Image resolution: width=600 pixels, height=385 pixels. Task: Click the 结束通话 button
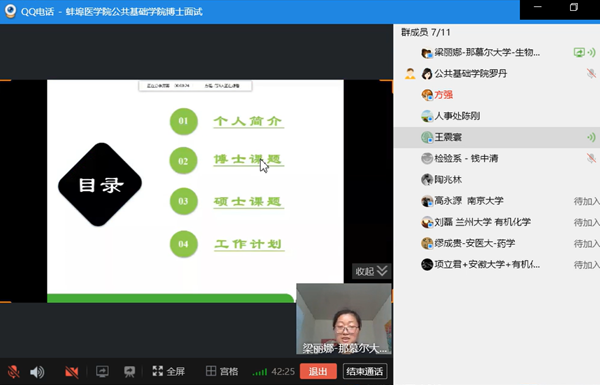(365, 371)
